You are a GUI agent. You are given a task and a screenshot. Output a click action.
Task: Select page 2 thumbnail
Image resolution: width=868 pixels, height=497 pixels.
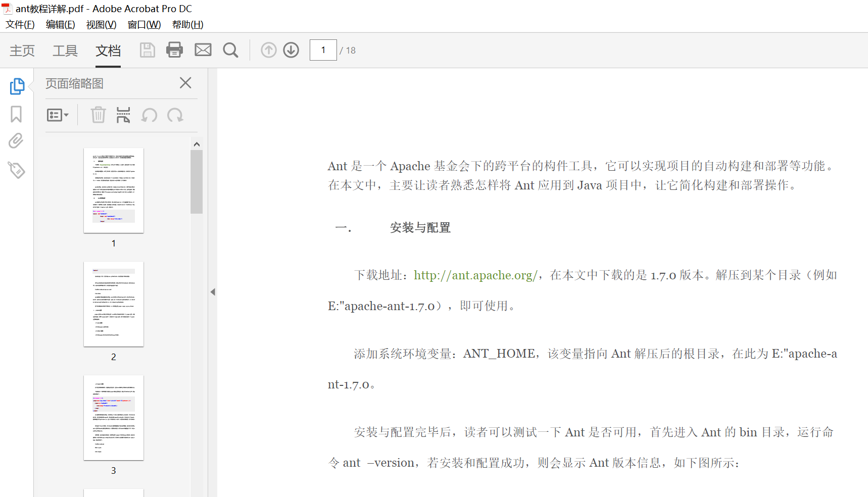click(114, 304)
